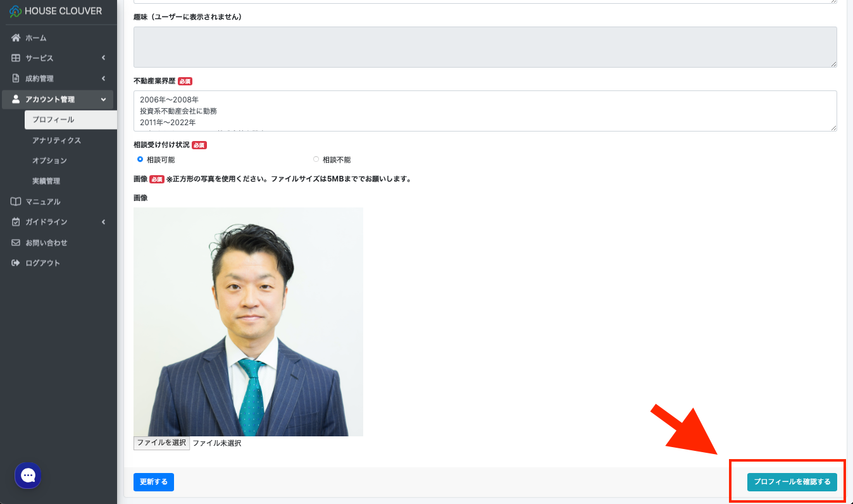Click the ログアウト sign-out icon
Viewport: 853px width, 504px height.
click(x=16, y=263)
